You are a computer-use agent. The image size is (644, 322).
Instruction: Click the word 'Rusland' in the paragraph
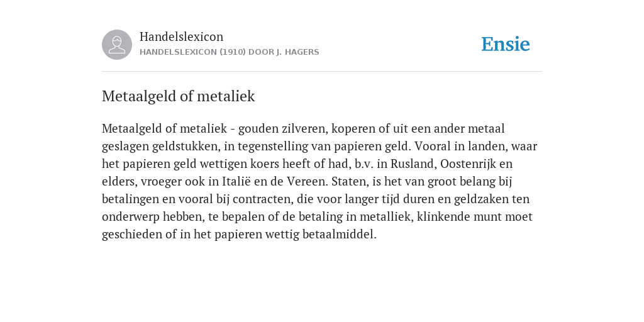point(413,164)
